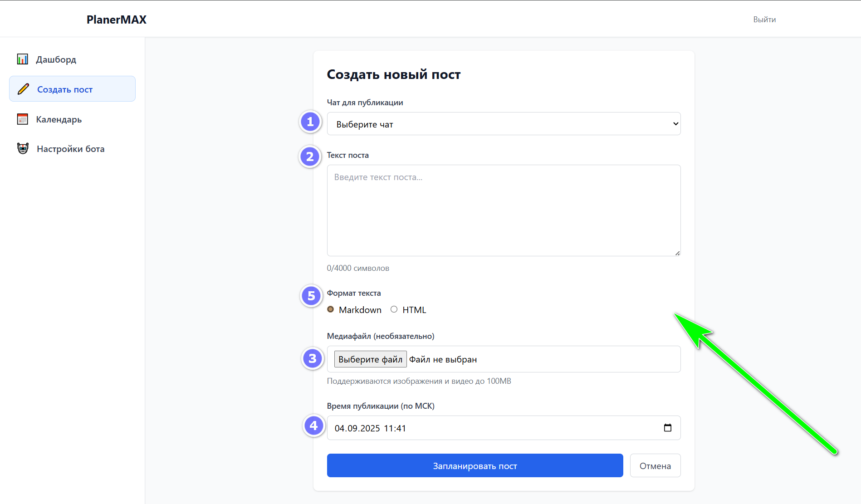Click the Формат текста label
Screen dimensions: 861x504
pyautogui.click(x=354, y=293)
